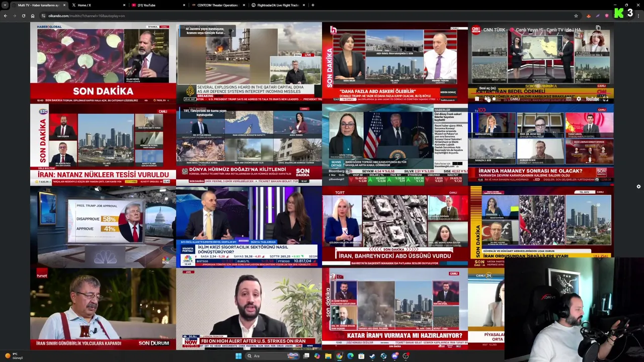Open Microsoft Store from the taskbar
The image size is (644, 362).
click(361, 356)
